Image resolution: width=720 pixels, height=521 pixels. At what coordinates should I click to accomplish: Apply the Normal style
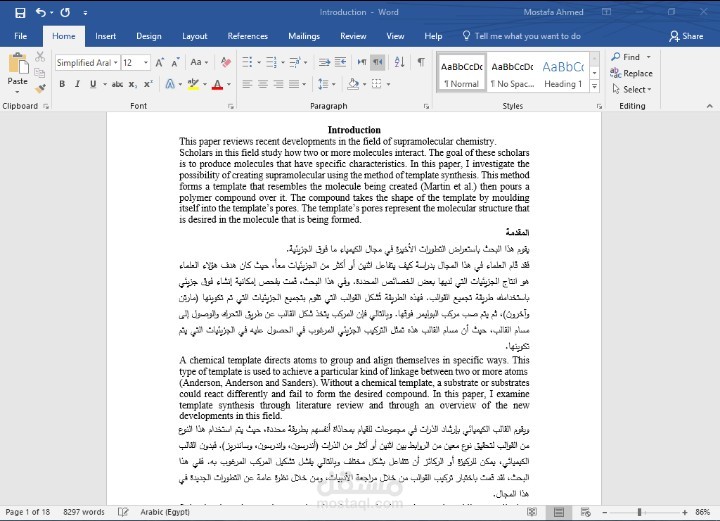pyautogui.click(x=461, y=73)
